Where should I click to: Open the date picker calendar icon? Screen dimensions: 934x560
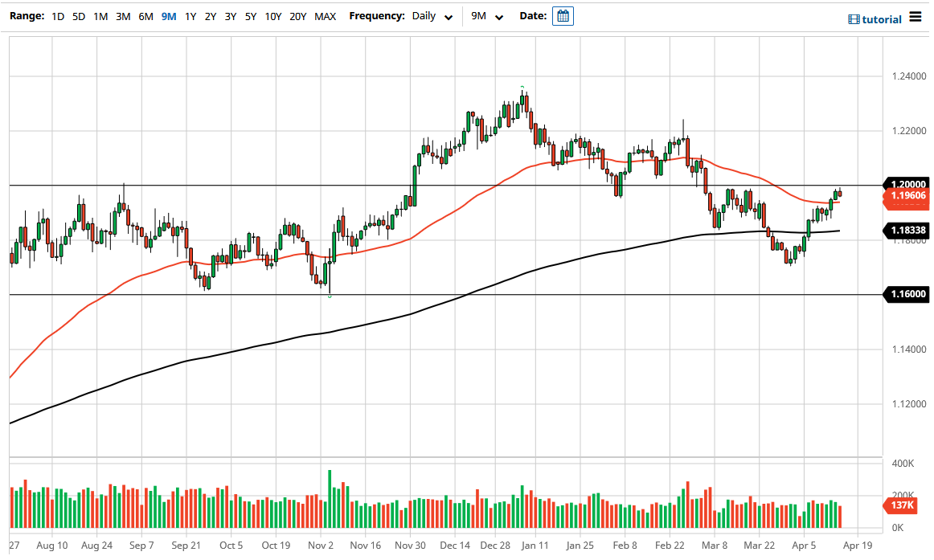point(563,15)
